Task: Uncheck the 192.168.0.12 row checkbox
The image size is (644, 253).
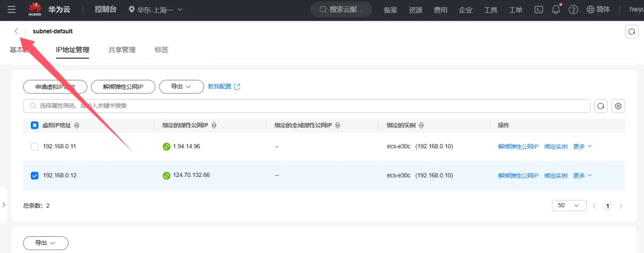Action: click(35, 175)
